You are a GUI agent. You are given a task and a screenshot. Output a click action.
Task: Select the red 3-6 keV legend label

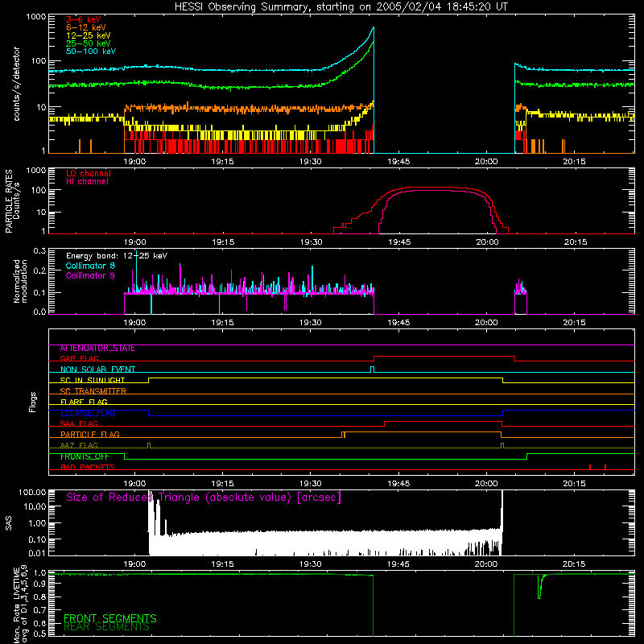pos(84,19)
